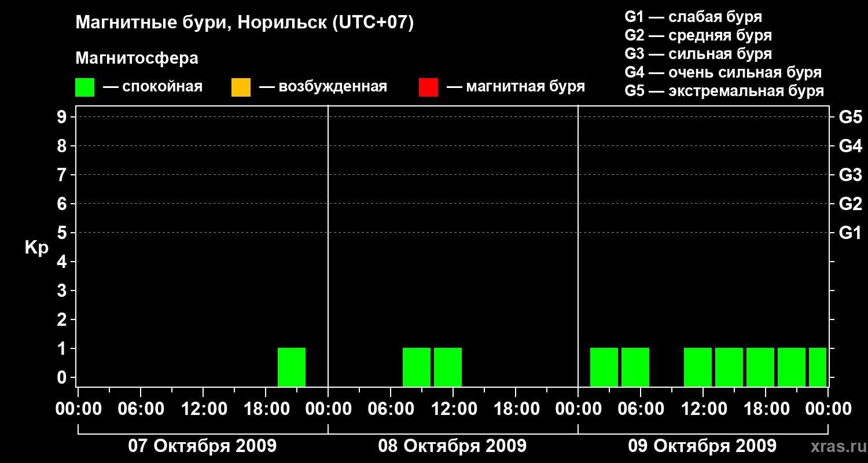This screenshot has width=868, height=463.
Task: Click the 08 Октября bar ending after 12:00
Action: pyautogui.click(x=448, y=367)
